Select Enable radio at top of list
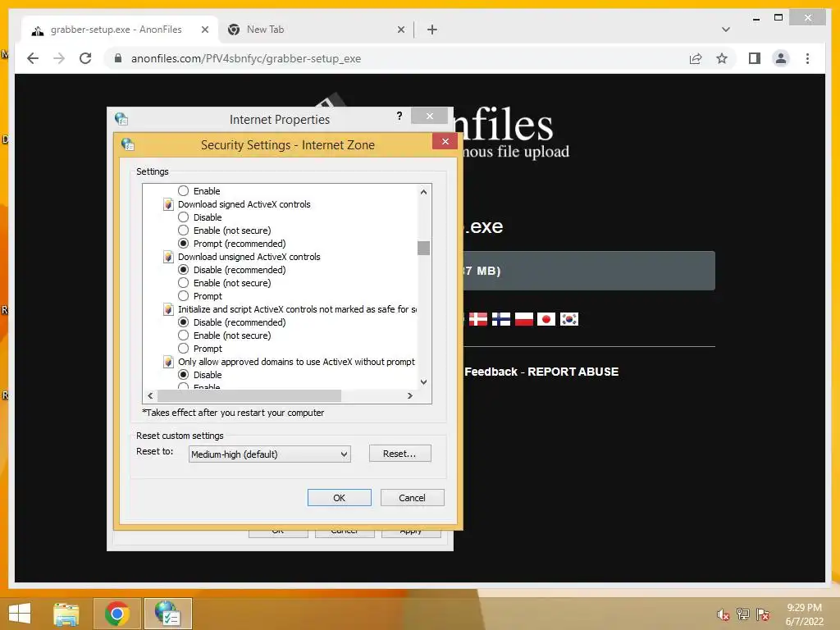The width and height of the screenshot is (840, 630). pos(183,190)
